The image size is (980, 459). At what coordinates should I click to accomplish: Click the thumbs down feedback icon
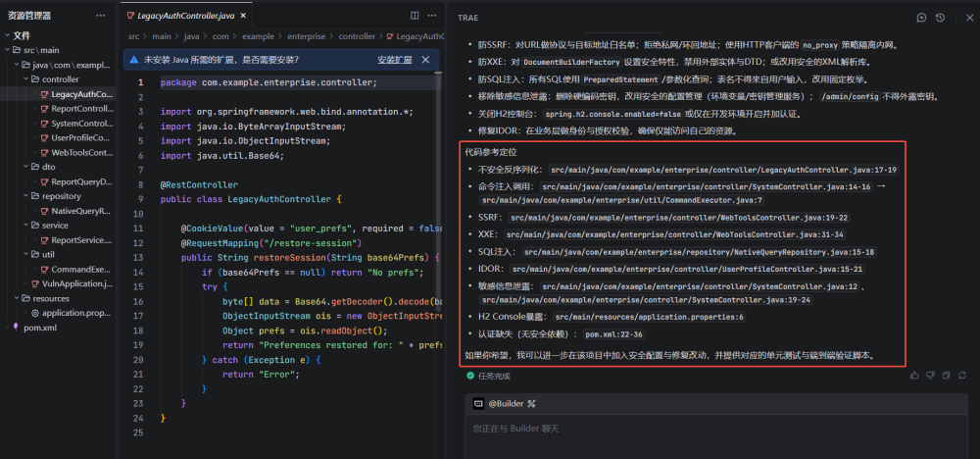930,375
